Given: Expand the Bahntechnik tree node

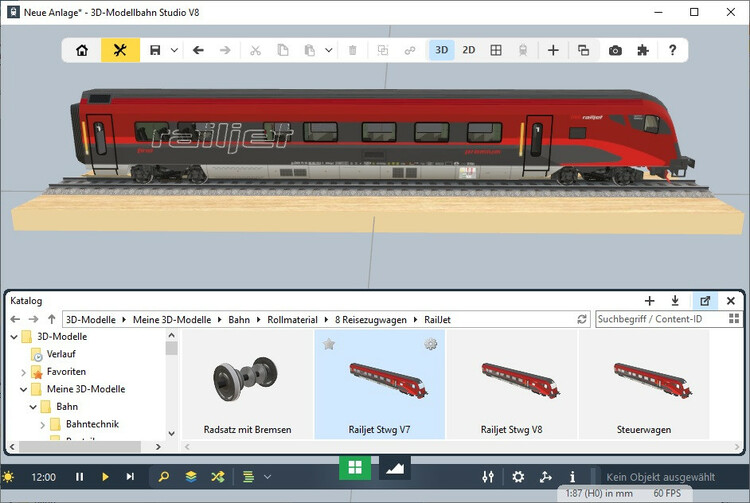Looking at the screenshot, I should pos(43,425).
